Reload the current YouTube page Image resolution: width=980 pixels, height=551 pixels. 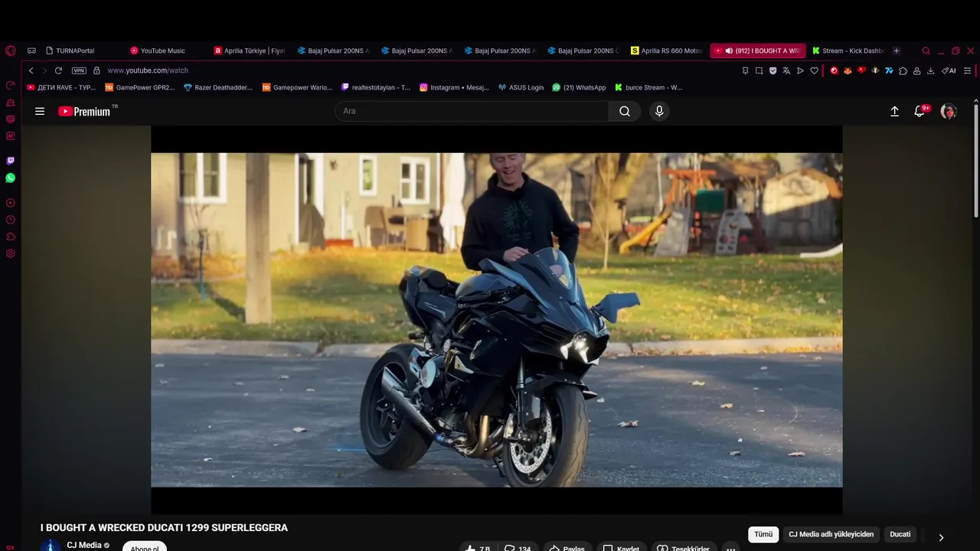(58, 70)
